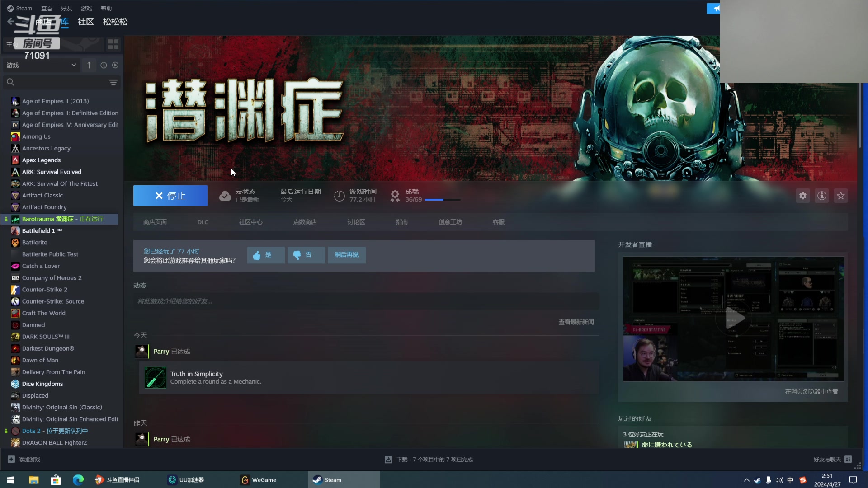This screenshot has width=868, height=488.
Task: Click the recent clock filter icon
Action: (x=104, y=65)
